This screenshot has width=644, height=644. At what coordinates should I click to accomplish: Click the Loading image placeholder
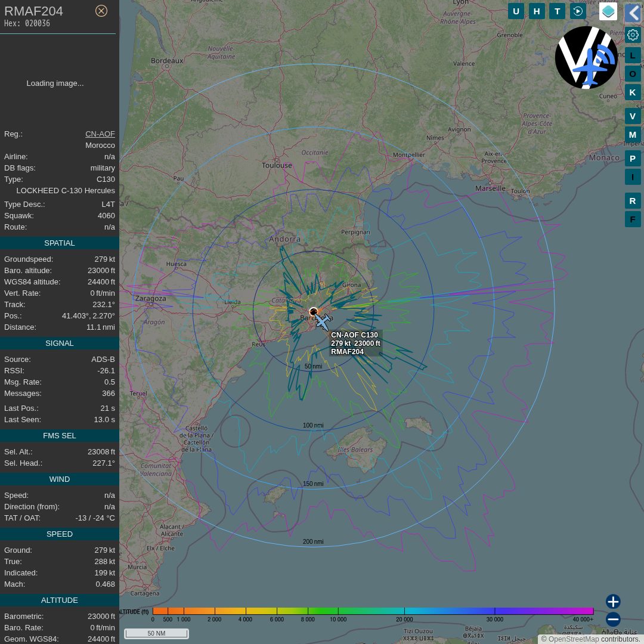click(55, 83)
